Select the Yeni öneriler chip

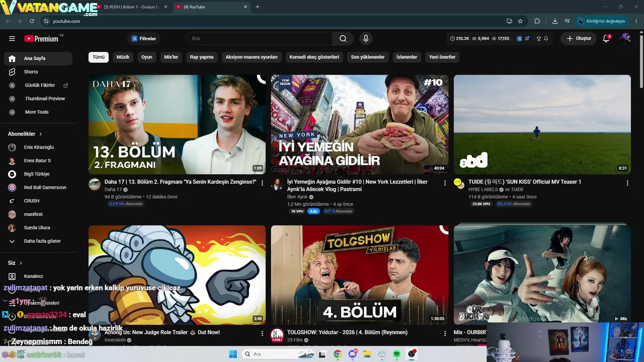[442, 57]
